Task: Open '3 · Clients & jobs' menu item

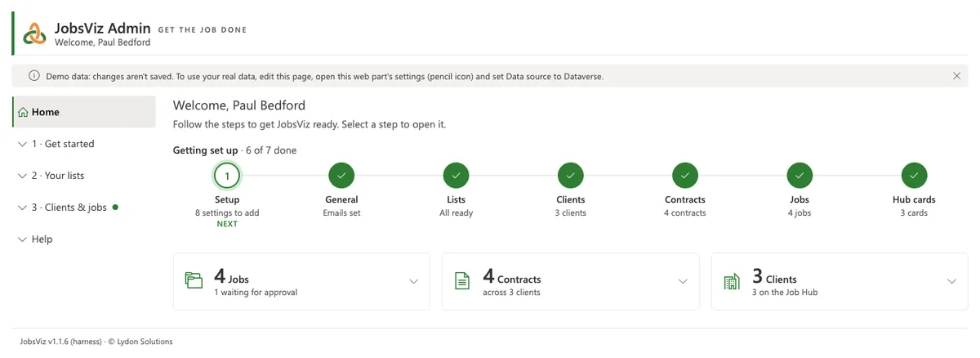Action: pos(84,208)
